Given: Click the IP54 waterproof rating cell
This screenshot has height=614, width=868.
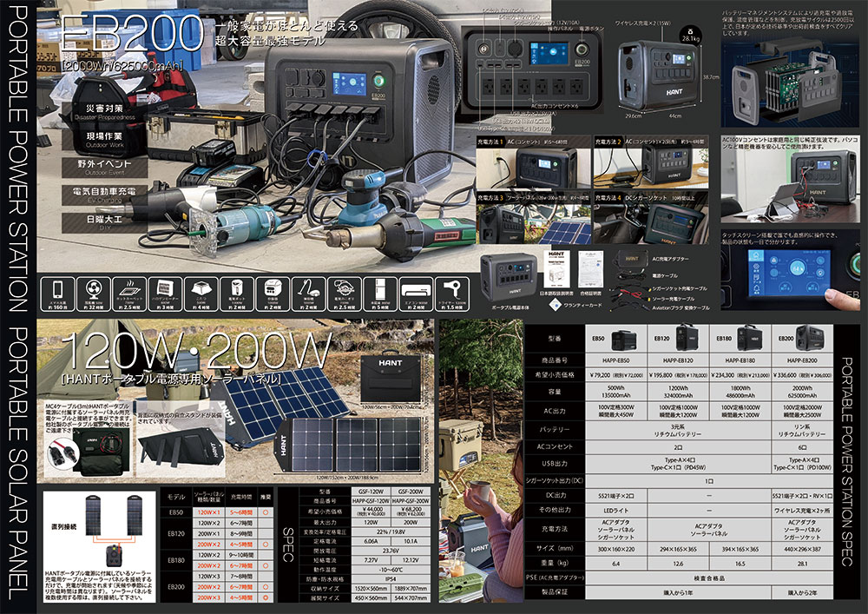Looking at the screenshot, I should (x=391, y=579).
